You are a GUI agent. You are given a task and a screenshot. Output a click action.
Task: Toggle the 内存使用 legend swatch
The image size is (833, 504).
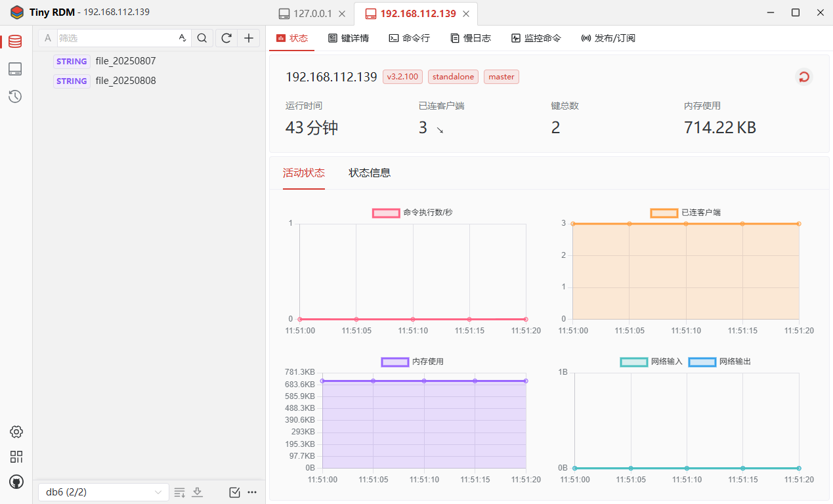pyautogui.click(x=395, y=362)
